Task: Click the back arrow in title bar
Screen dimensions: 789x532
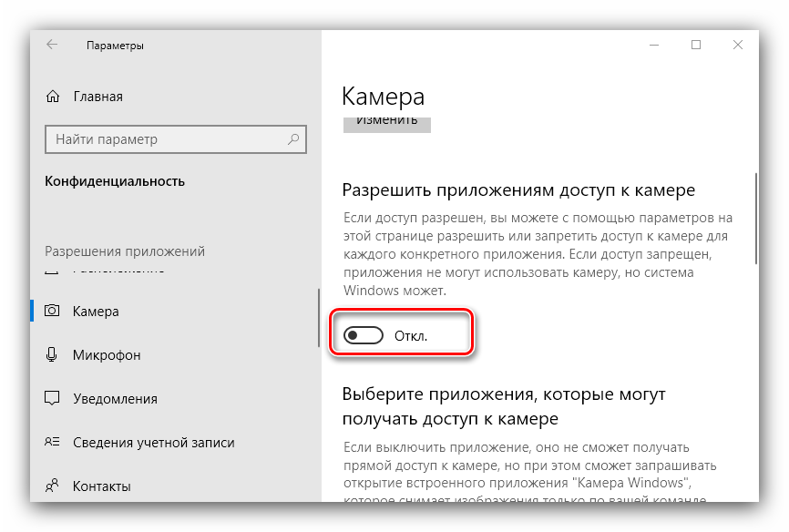Action: (x=52, y=45)
